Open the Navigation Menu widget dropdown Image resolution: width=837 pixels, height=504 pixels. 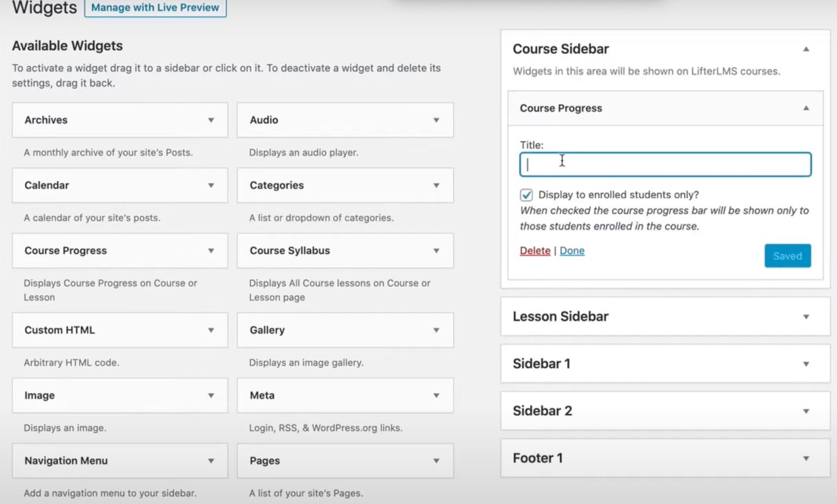tap(212, 460)
